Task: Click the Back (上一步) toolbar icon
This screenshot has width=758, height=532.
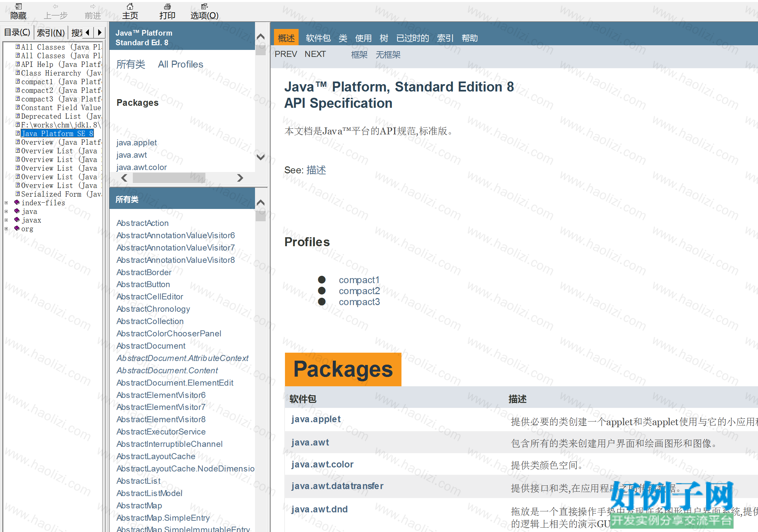Action: pos(56,6)
